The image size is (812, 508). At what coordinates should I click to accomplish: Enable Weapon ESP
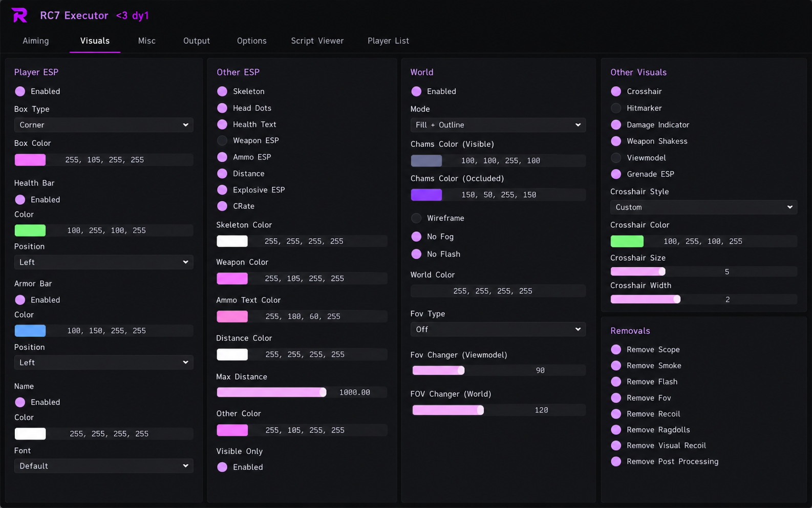[222, 140]
